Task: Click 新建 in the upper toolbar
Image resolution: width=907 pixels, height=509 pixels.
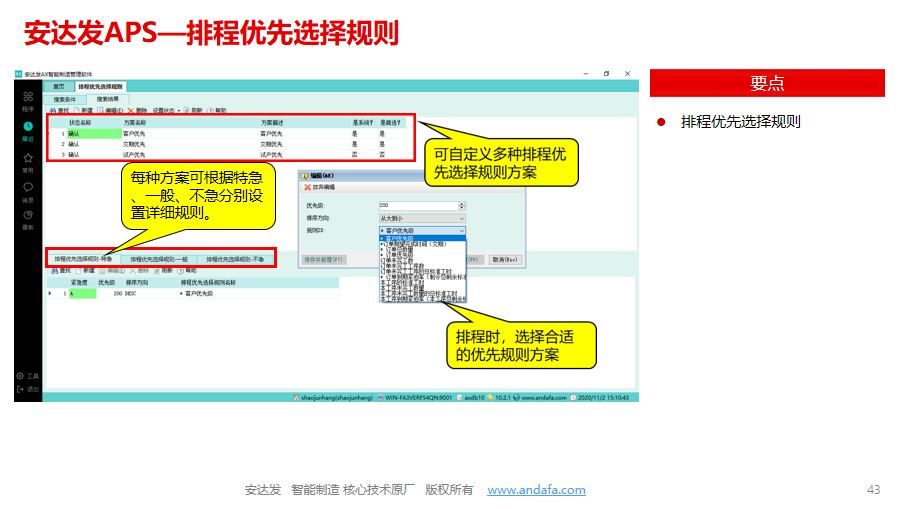Action: (84, 110)
